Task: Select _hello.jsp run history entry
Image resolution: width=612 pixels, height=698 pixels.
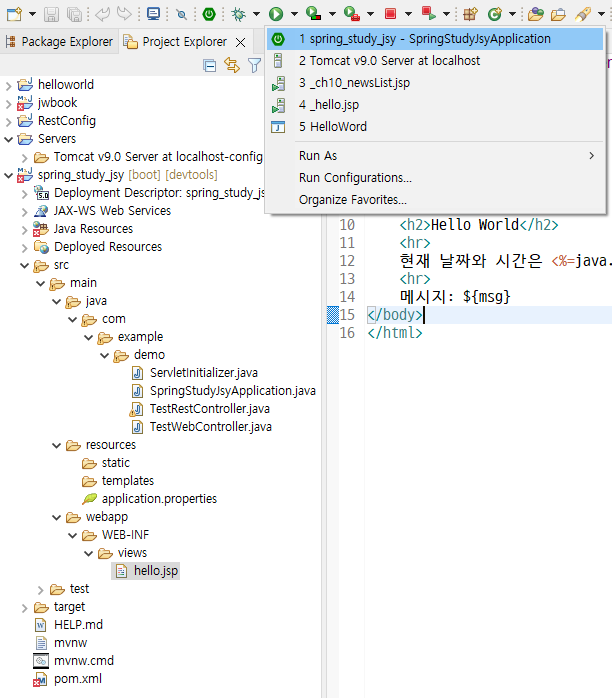Action: coord(435,105)
